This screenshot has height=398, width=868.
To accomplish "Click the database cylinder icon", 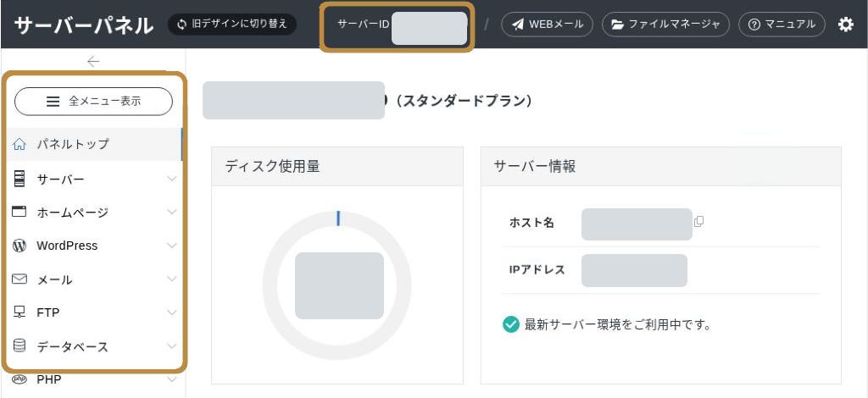I will point(19,346).
